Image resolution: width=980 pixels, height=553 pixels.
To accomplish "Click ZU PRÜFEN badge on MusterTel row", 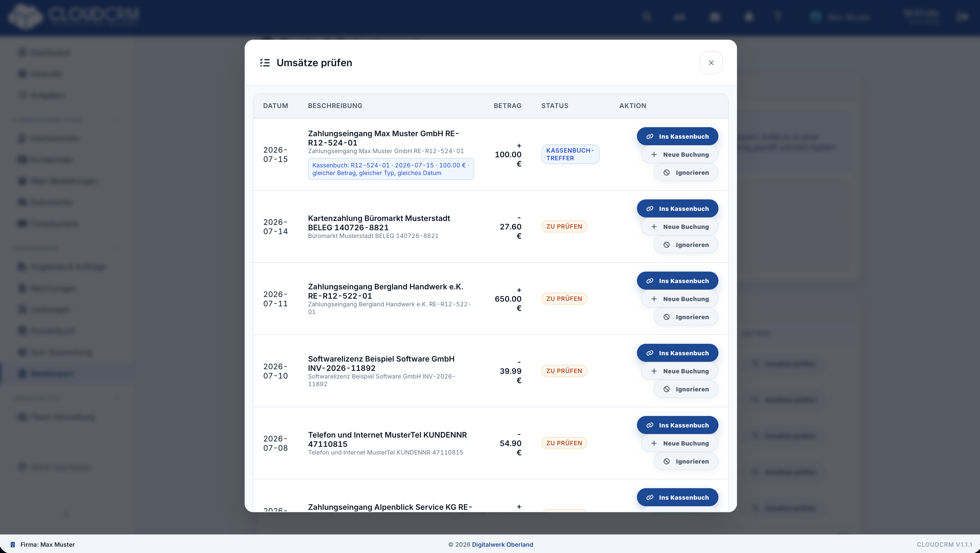I will pyautogui.click(x=564, y=443).
